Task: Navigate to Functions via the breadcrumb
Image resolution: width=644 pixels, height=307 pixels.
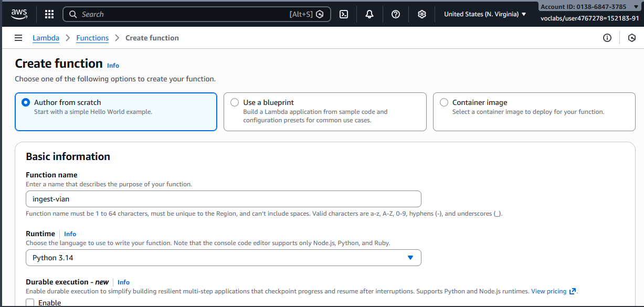Action: (92, 38)
